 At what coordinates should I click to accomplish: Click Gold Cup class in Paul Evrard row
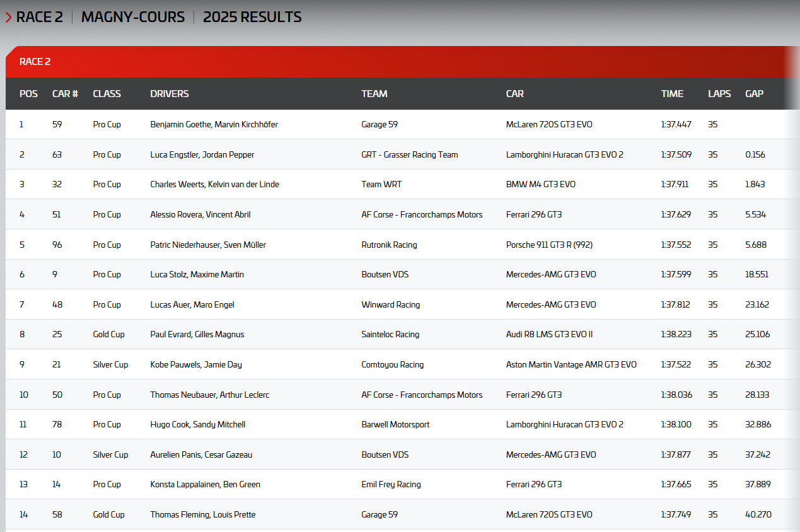(x=108, y=335)
